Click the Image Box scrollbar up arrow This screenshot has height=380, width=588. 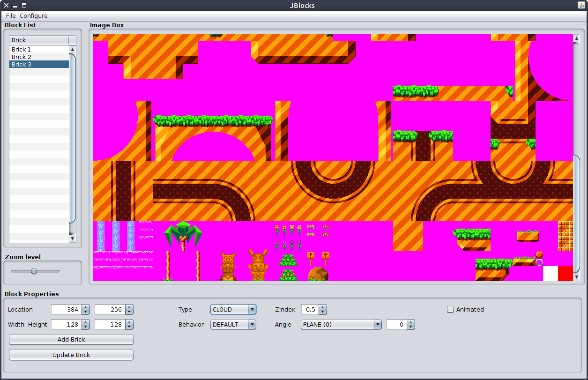tap(577, 38)
